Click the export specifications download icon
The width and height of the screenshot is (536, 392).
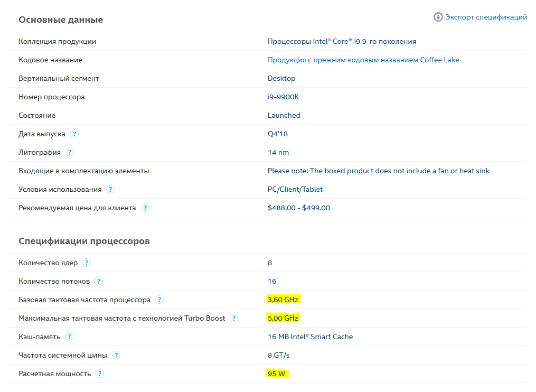438,17
